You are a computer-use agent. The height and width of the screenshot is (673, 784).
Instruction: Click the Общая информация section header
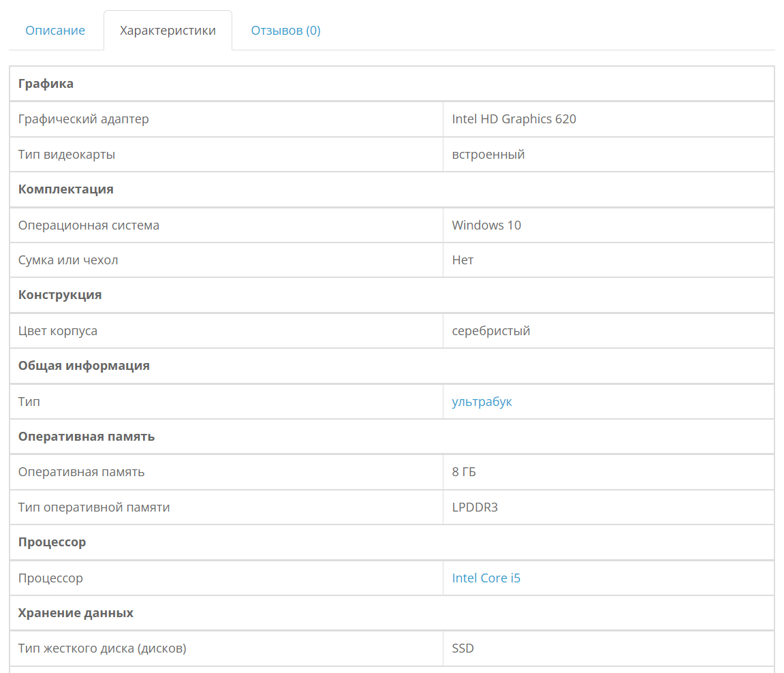click(x=84, y=366)
